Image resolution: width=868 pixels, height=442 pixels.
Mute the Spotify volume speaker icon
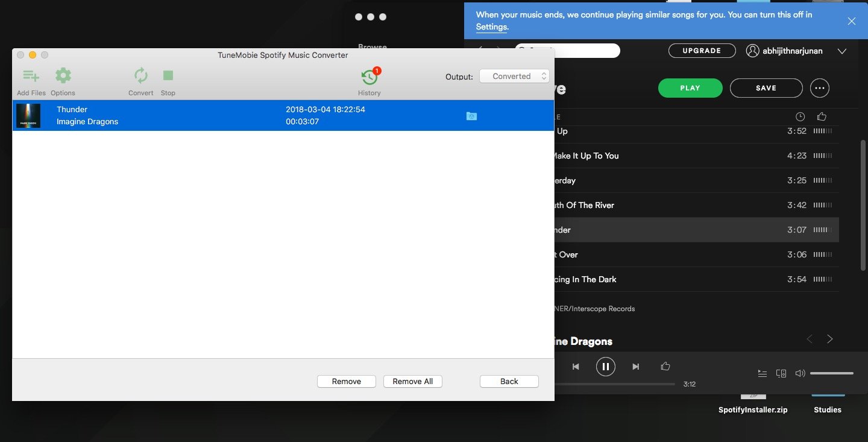click(x=800, y=373)
